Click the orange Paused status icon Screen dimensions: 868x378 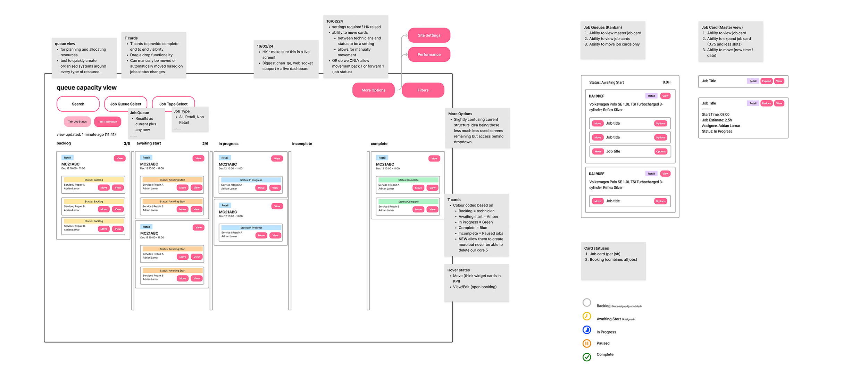point(586,343)
